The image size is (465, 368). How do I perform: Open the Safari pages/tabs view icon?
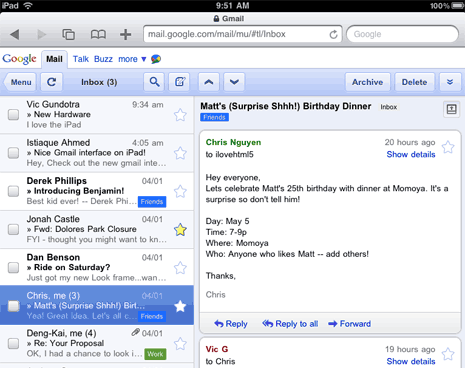(69, 34)
